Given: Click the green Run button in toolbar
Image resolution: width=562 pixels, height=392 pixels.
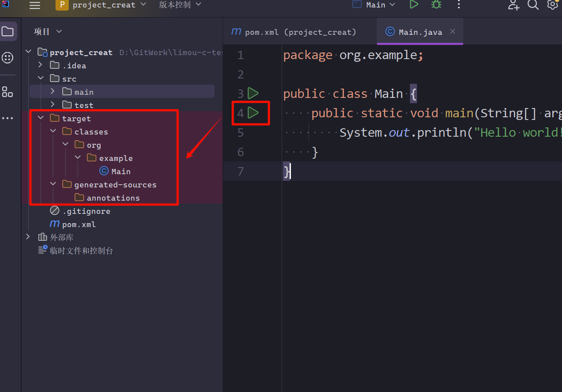Looking at the screenshot, I should 413,5.
